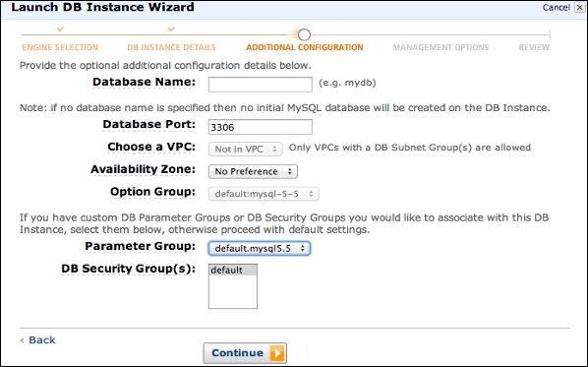Open the Choose a VPC dropdown
Screen dimensions: 588x367
click(246, 149)
